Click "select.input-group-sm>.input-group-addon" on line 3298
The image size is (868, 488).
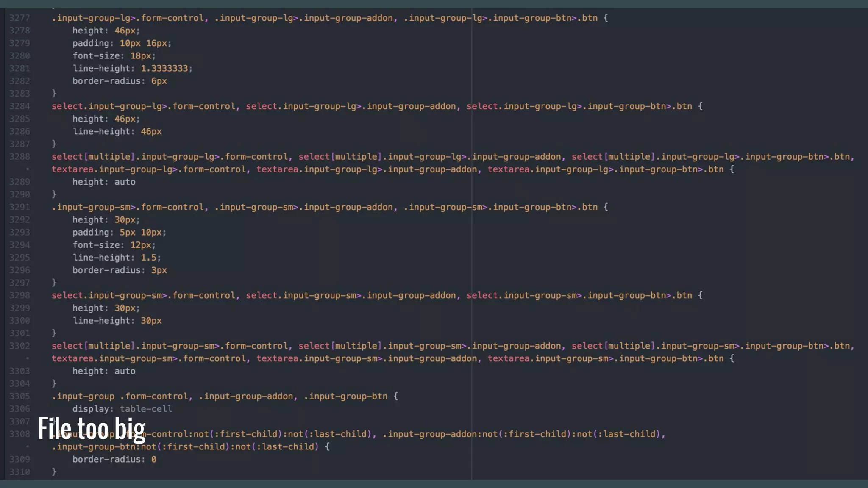click(x=351, y=295)
